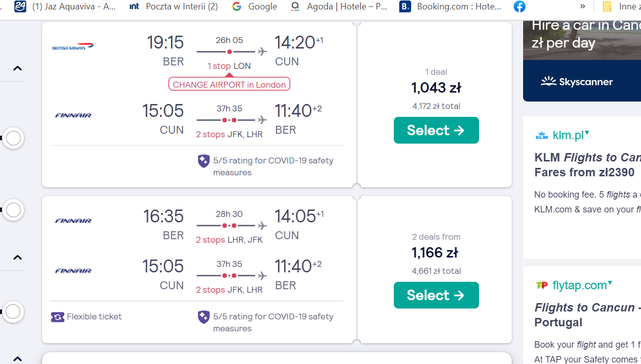Open the Booking.com bookmark icon

click(405, 6)
